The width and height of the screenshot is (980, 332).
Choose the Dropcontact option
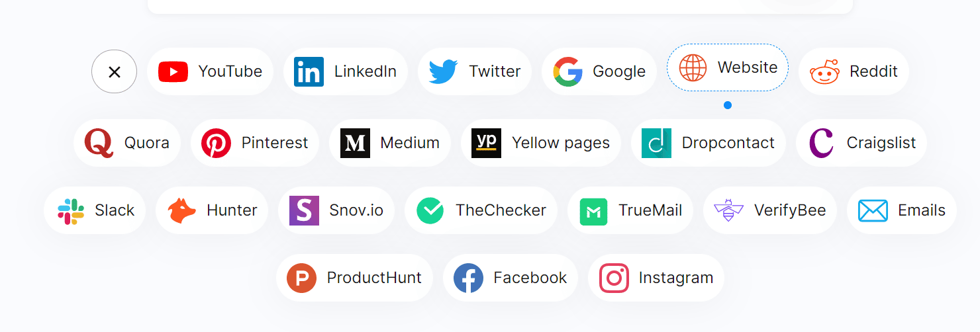coord(709,143)
